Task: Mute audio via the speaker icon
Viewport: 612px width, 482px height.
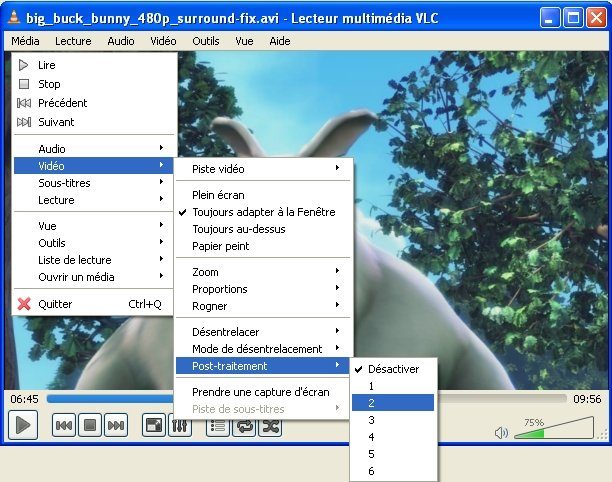Action: 502,433
